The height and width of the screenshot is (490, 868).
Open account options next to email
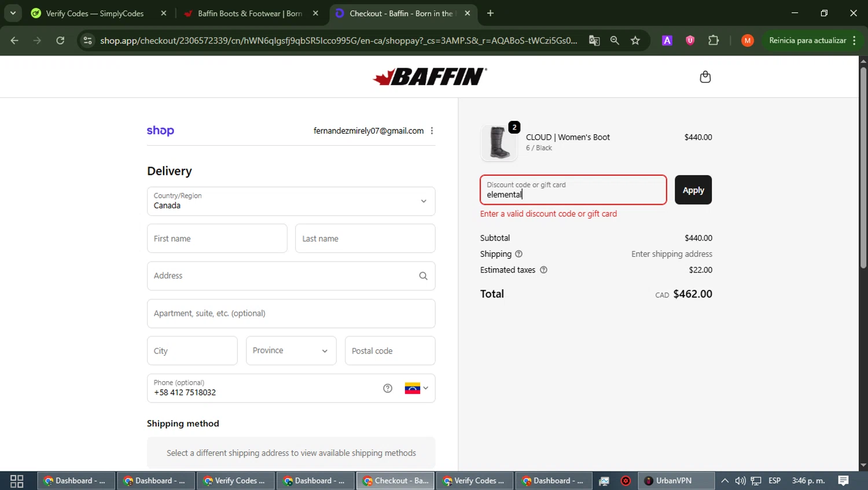432,131
